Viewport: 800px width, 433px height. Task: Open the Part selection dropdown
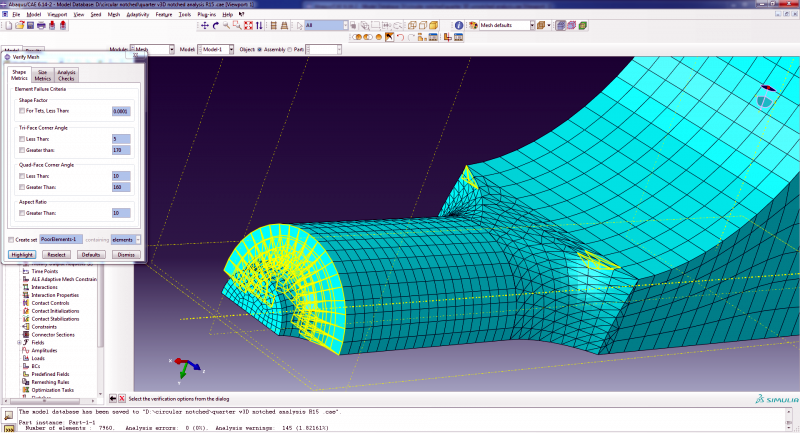point(339,49)
